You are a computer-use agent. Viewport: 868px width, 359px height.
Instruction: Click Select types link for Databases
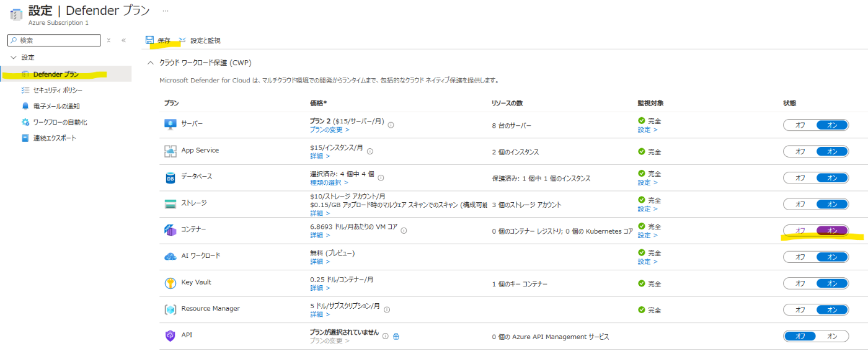coord(329,182)
